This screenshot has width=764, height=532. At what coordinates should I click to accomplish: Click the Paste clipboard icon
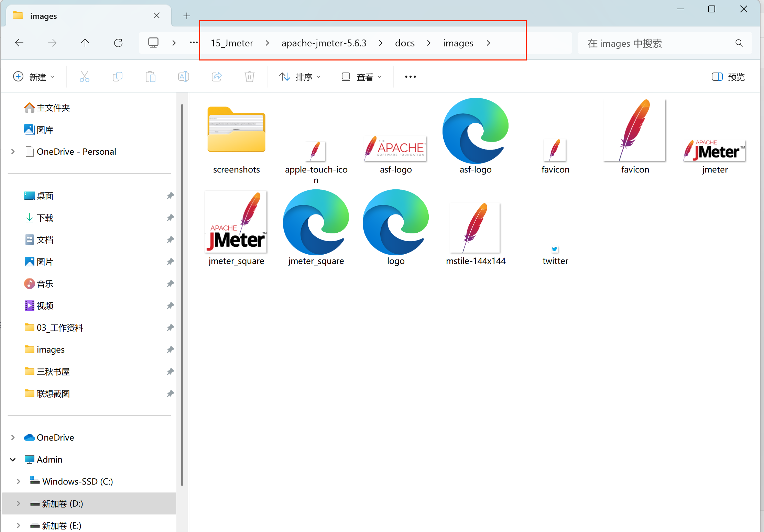pyautogui.click(x=151, y=77)
